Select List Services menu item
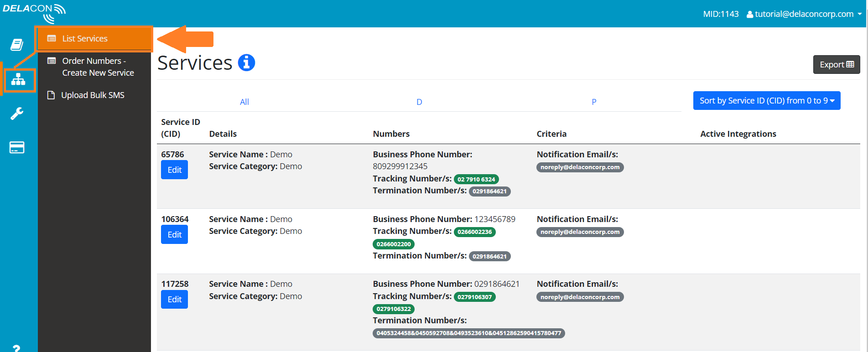This screenshot has width=868, height=352. pos(94,39)
